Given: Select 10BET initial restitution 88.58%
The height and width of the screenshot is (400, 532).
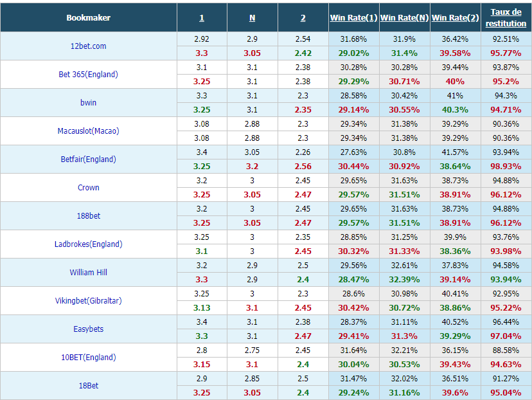Looking at the screenshot, I should coord(506,350).
